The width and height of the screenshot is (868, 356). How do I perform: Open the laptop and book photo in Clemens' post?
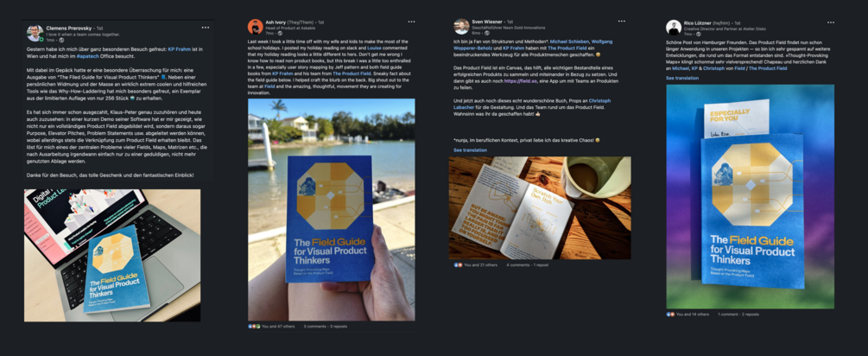(x=112, y=255)
